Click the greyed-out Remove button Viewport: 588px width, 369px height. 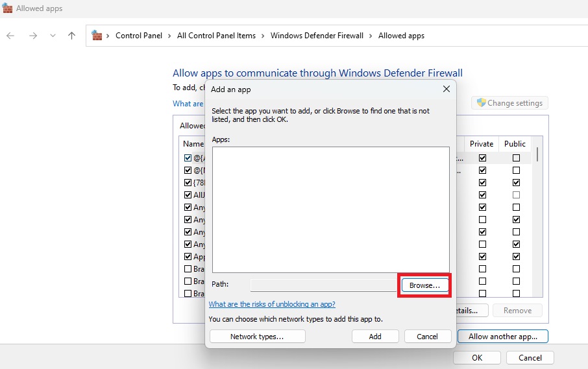coord(517,311)
